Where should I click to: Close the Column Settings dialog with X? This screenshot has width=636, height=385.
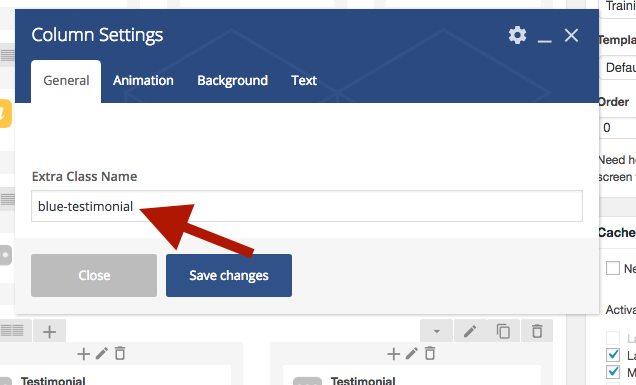click(x=571, y=36)
